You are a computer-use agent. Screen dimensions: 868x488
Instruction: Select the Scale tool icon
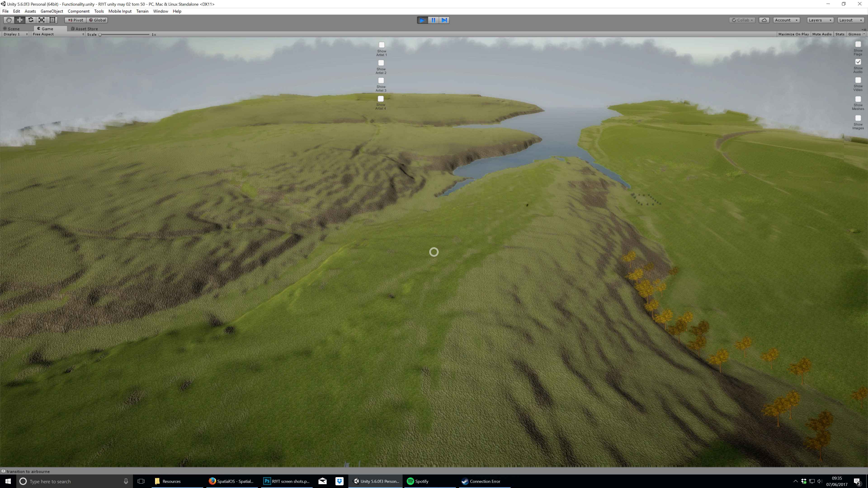click(41, 20)
